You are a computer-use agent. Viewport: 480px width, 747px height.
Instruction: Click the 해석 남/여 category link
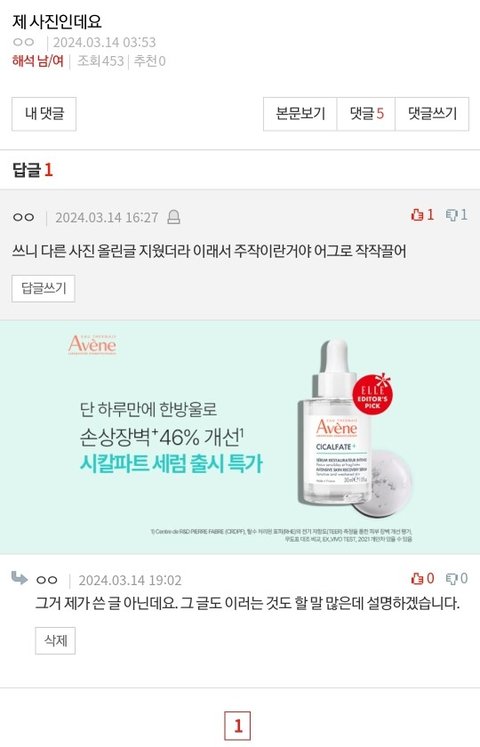click(38, 61)
